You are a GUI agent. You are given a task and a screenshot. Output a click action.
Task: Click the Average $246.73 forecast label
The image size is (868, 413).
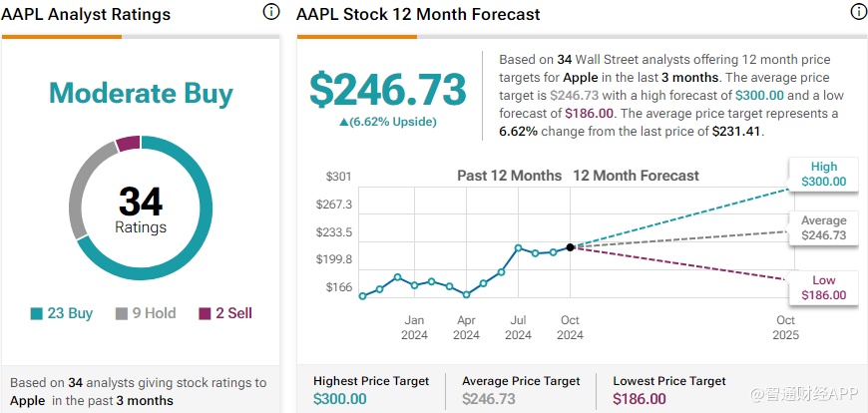pos(823,228)
